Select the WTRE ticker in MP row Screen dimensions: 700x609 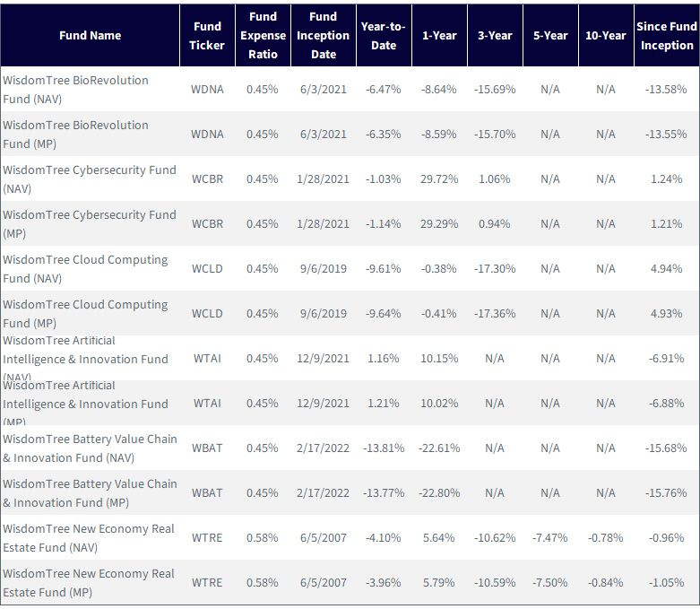click(x=207, y=583)
